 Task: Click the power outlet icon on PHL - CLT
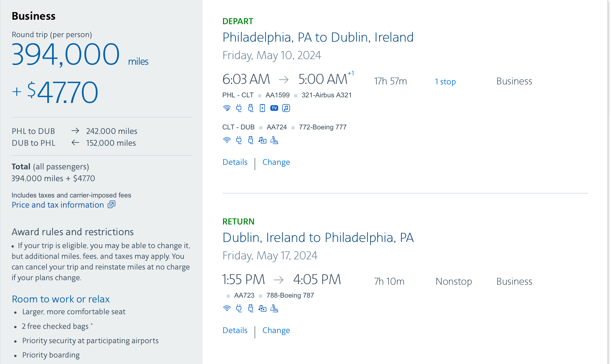[x=239, y=108]
